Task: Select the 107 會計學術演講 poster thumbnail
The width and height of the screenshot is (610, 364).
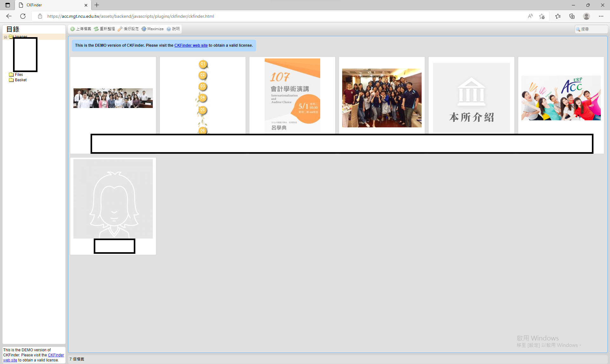Action: (292, 96)
